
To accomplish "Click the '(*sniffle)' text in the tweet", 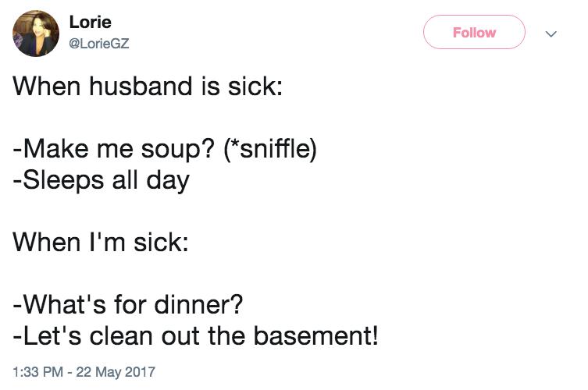I will [x=270, y=149].
